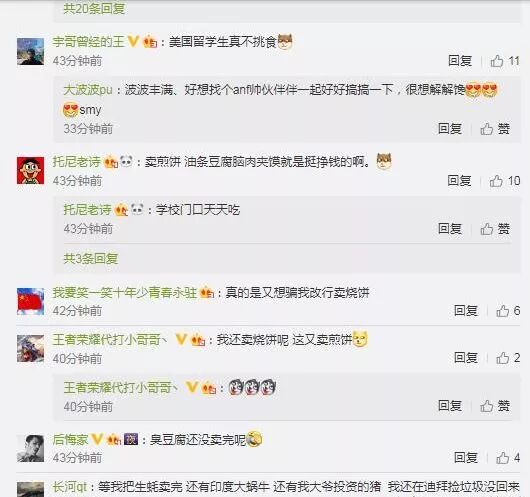
Task: Like the 卖烧饼 comment with 6 likes
Action: [x=508, y=311]
